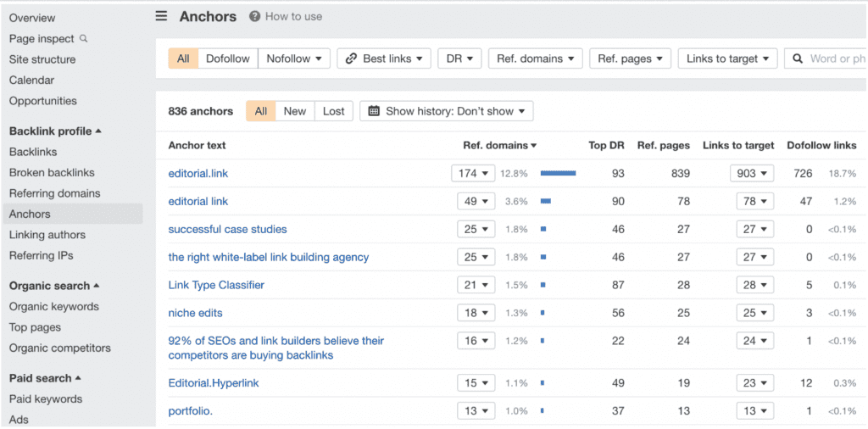This screenshot has height=429, width=868.
Task: Open the Nofollow filter dropdown
Action: click(294, 58)
